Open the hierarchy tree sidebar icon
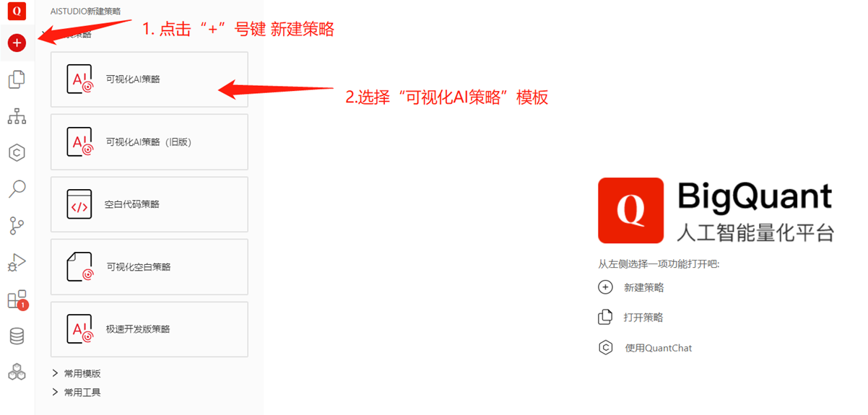The image size is (868, 415). [x=17, y=116]
